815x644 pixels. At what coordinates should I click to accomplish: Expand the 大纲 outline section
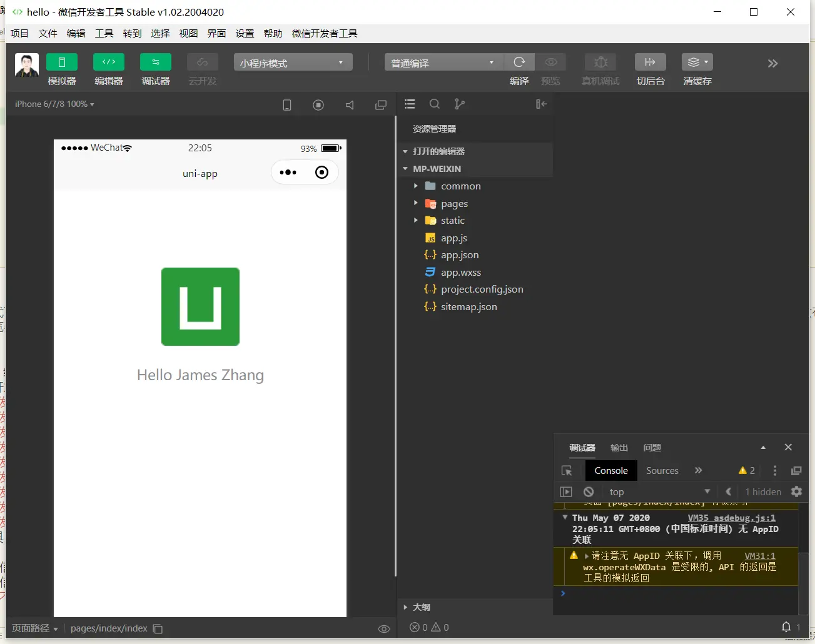point(475,607)
